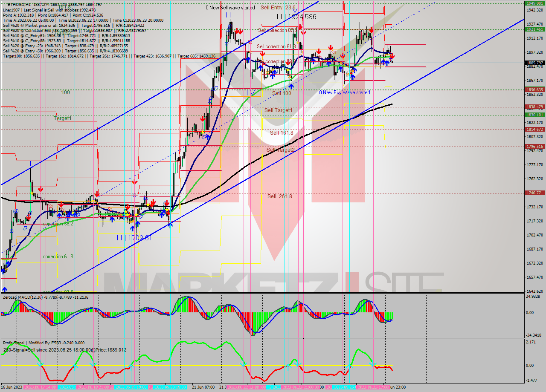Select the 'I I I 1709.61' wave label
Image resolution: width=546 pixels, height=392 pixels.
134,238
